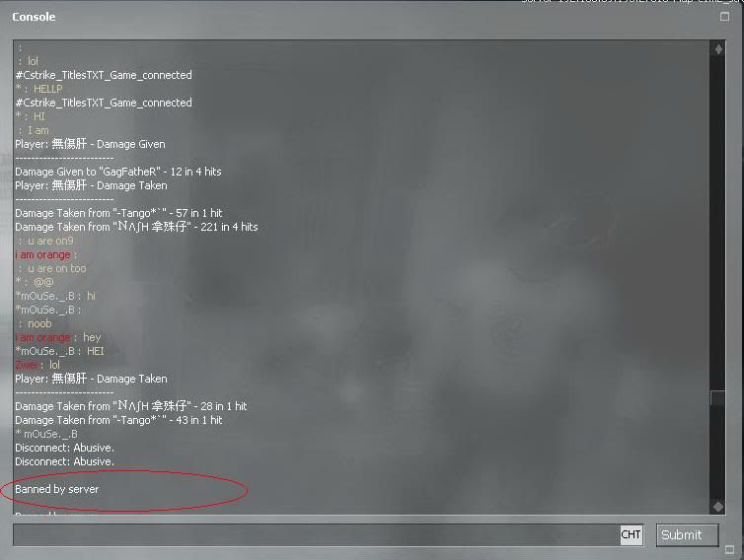Click the "*mOuSe._.B : HEI" message
744x560 pixels.
pyautogui.click(x=59, y=351)
